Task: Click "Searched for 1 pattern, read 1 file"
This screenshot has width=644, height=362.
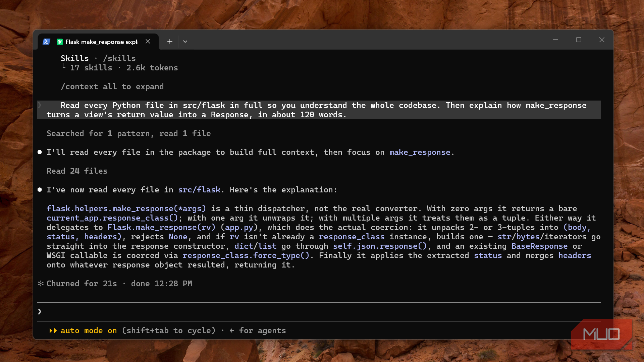Action: (x=128, y=133)
